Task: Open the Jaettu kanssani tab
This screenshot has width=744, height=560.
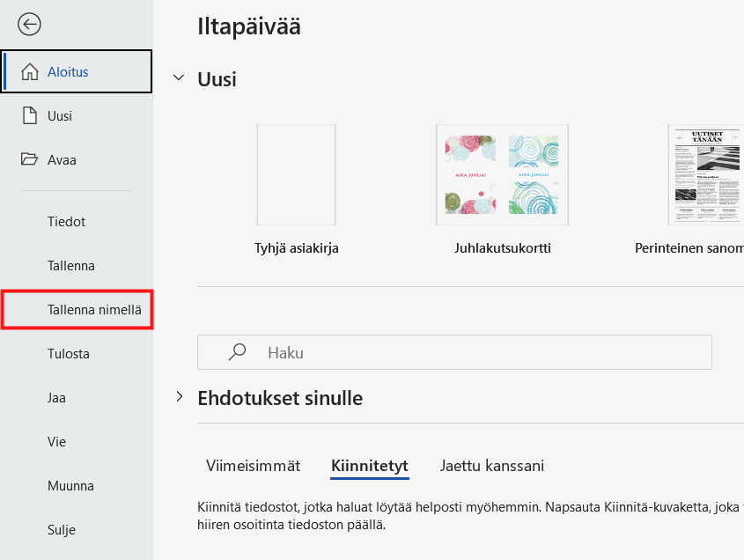Action: [x=492, y=466]
